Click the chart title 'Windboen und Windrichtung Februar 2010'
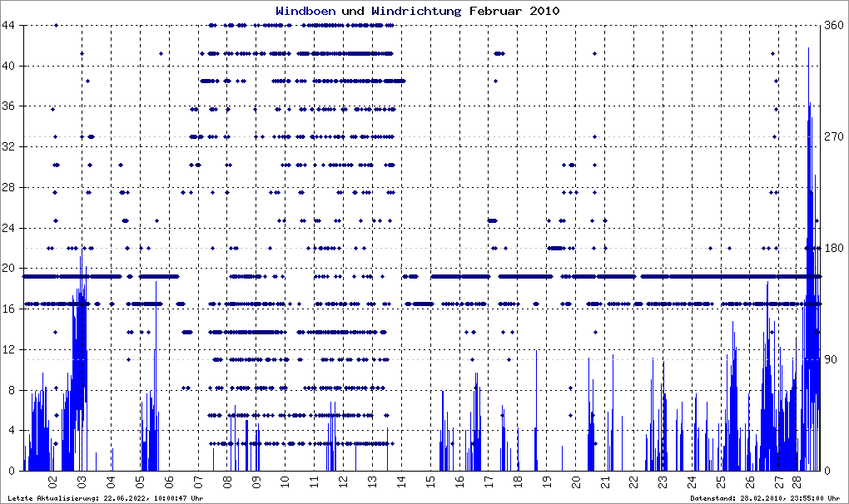Screen dimensions: 849x504 click(417, 12)
